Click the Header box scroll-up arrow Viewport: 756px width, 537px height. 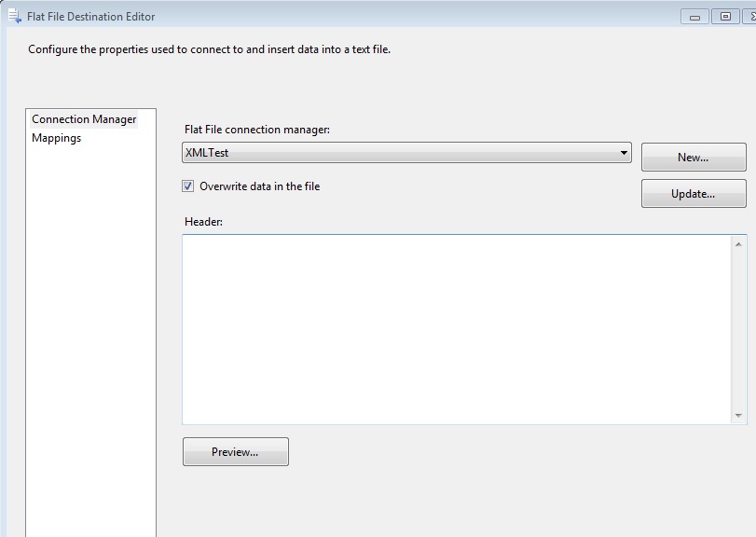click(x=738, y=242)
